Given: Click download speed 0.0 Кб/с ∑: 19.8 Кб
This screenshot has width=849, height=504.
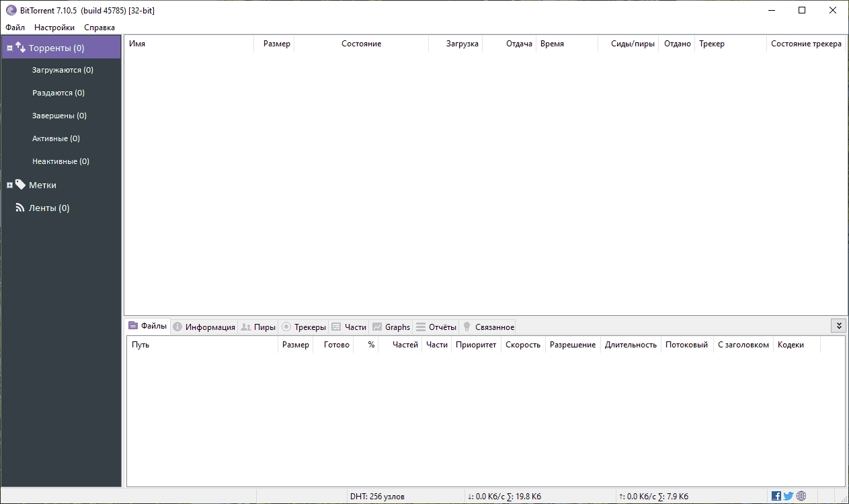Looking at the screenshot, I should tap(505, 497).
